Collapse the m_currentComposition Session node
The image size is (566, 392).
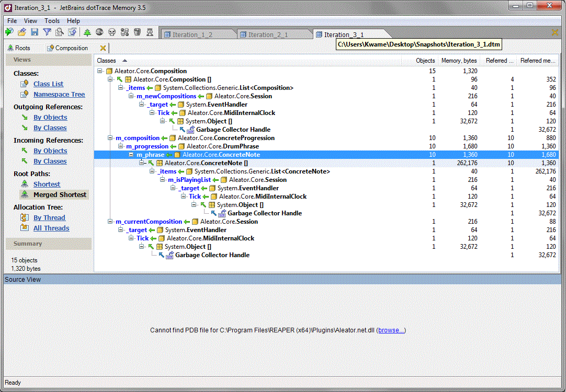[110, 222]
